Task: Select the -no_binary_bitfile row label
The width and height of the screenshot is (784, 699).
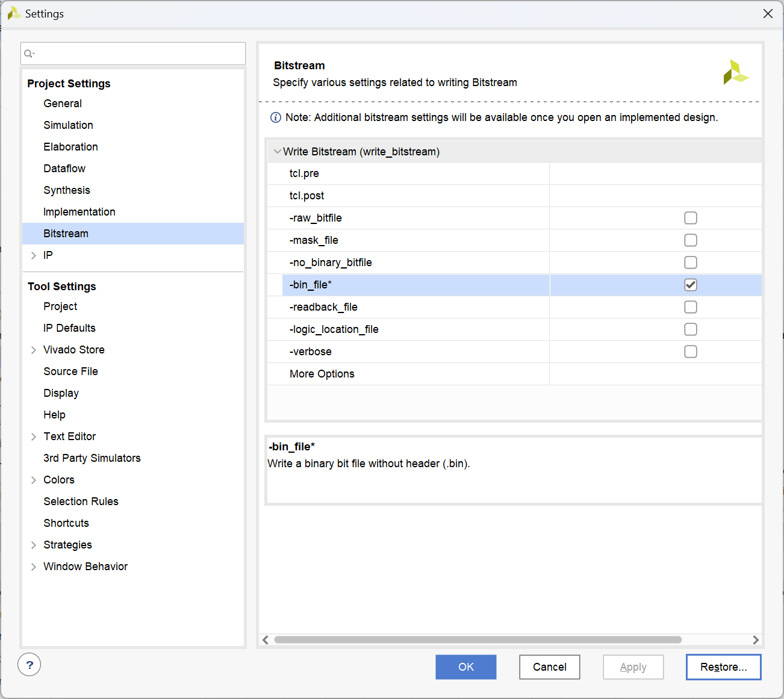Action: (x=331, y=263)
